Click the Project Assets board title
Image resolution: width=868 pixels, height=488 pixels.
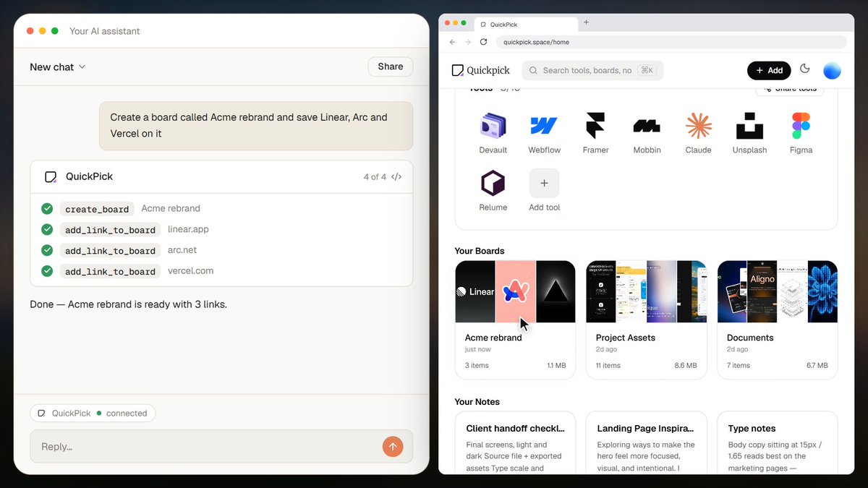click(x=626, y=338)
